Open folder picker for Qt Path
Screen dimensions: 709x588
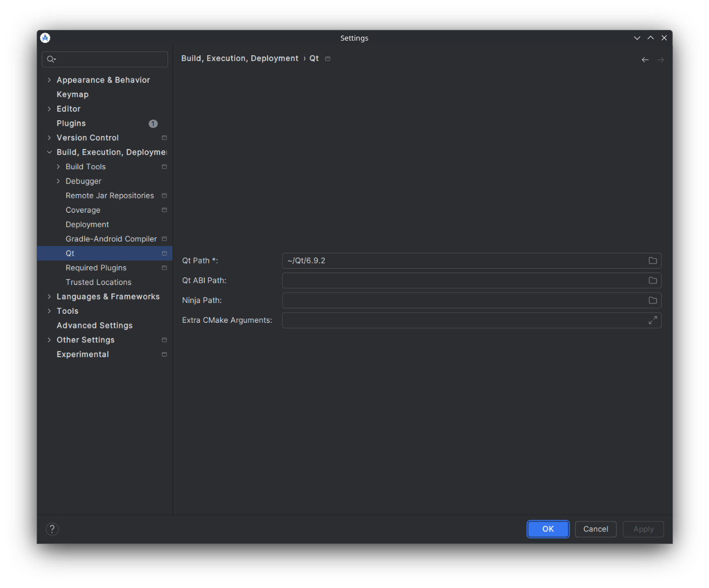[653, 261]
